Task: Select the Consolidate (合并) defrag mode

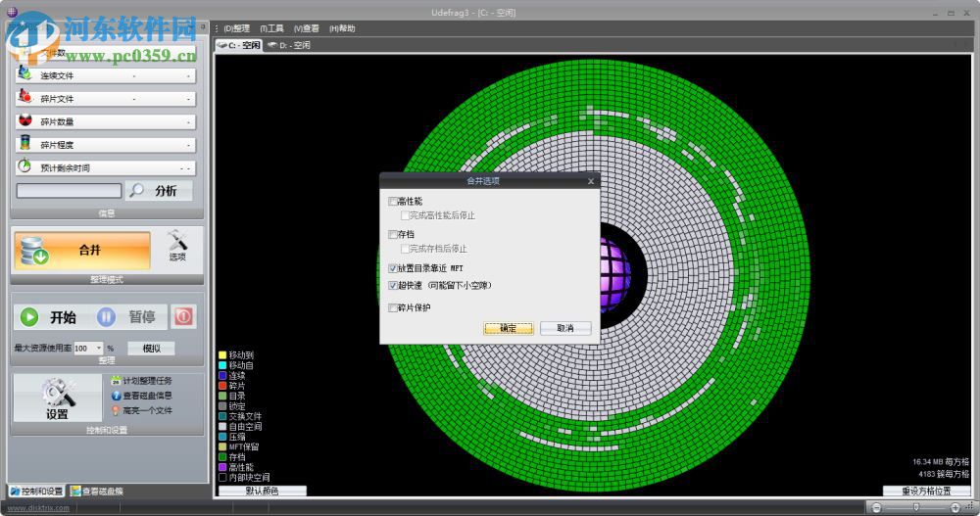Action: 82,251
